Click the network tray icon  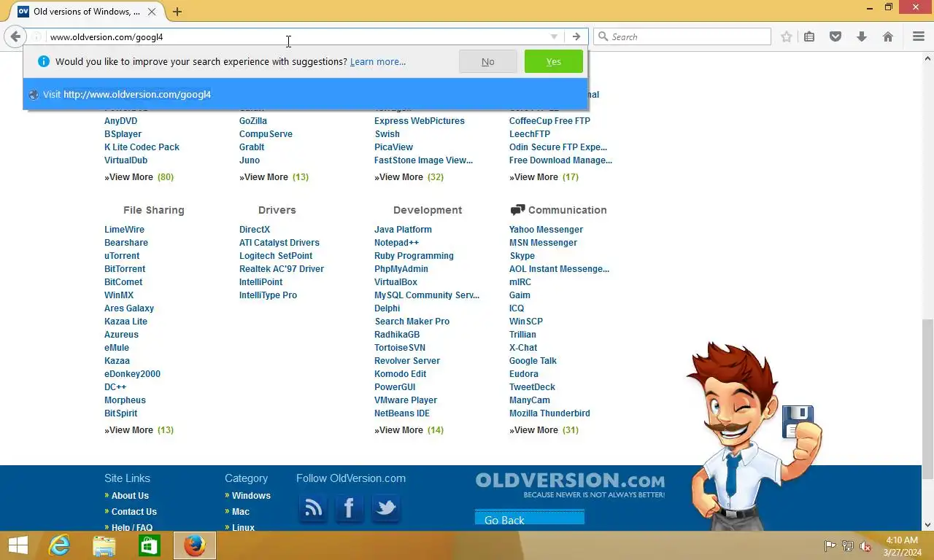click(848, 545)
